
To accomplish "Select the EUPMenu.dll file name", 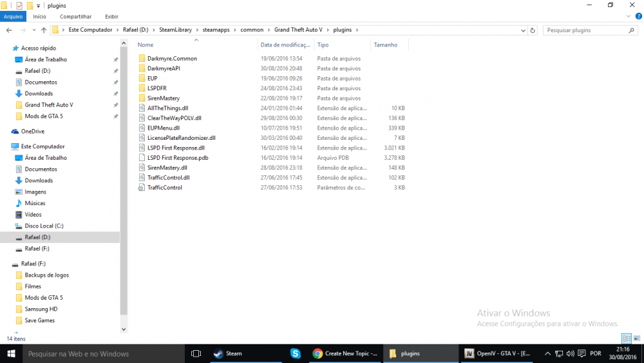I will pos(164,128).
